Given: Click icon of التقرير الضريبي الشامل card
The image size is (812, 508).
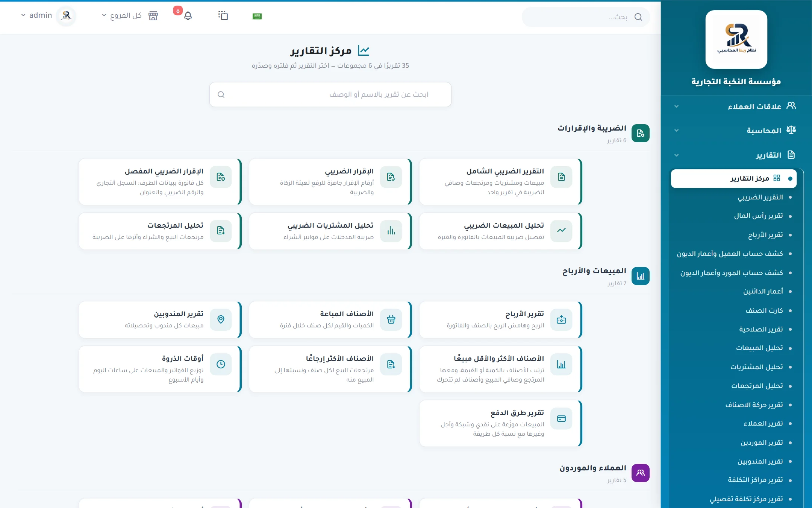Looking at the screenshot, I should (x=561, y=177).
